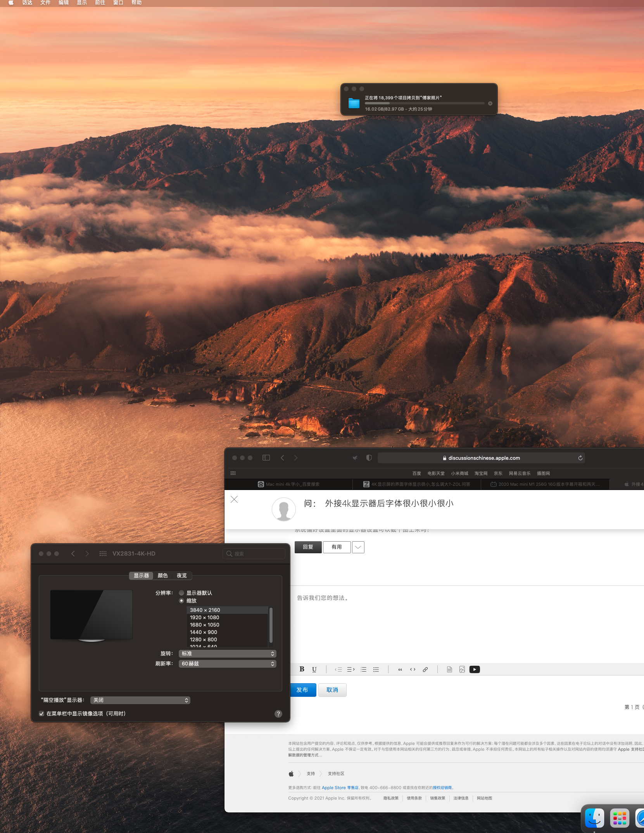The width and height of the screenshot is (644, 833).
Task: Open the 刷新率 refresh rate dropdown
Action: tap(228, 664)
